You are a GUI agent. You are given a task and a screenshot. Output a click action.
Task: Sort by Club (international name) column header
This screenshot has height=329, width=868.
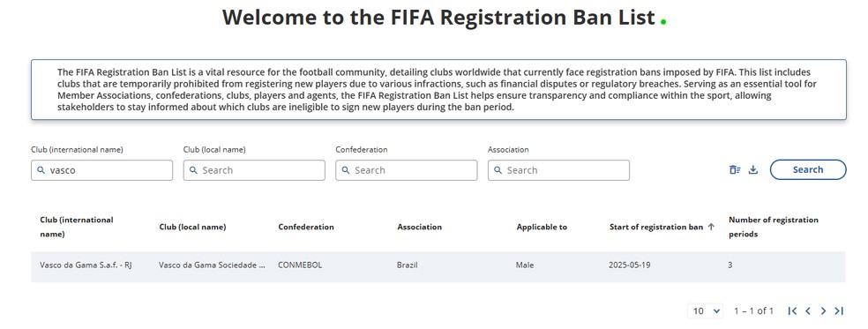pos(77,227)
